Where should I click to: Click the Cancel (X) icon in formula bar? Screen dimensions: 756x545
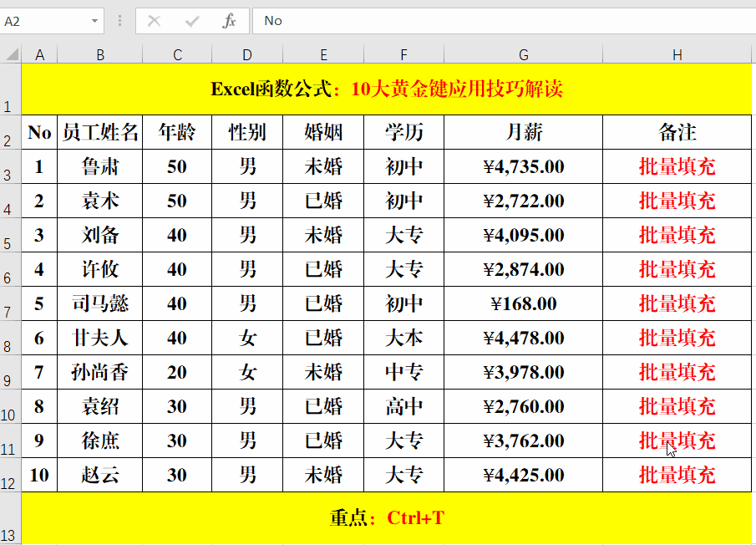154,21
